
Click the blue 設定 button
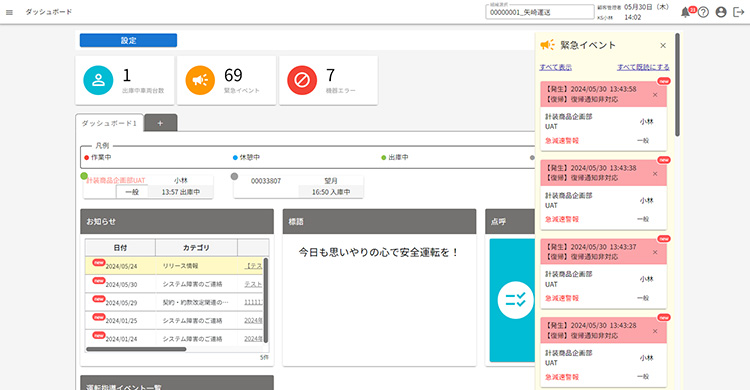coord(128,40)
